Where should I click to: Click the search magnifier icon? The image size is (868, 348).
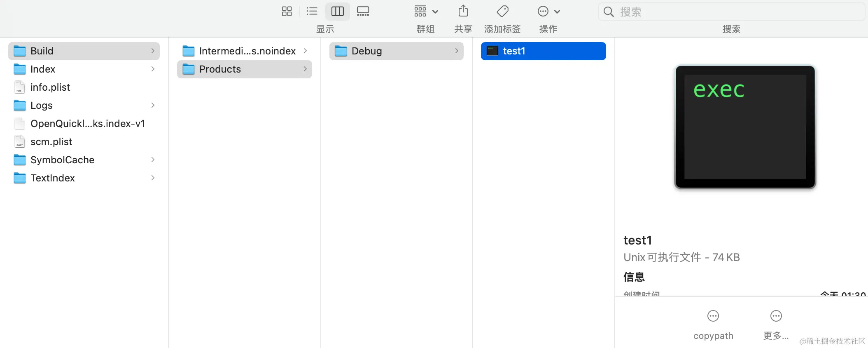tap(609, 12)
